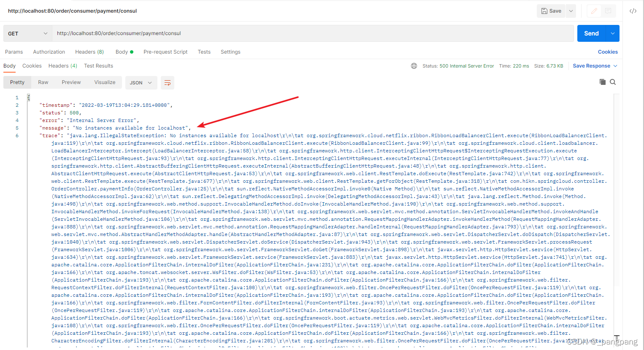Click the "trace" key on line 6
Viewport: 644px width, 350px height.
50,136
